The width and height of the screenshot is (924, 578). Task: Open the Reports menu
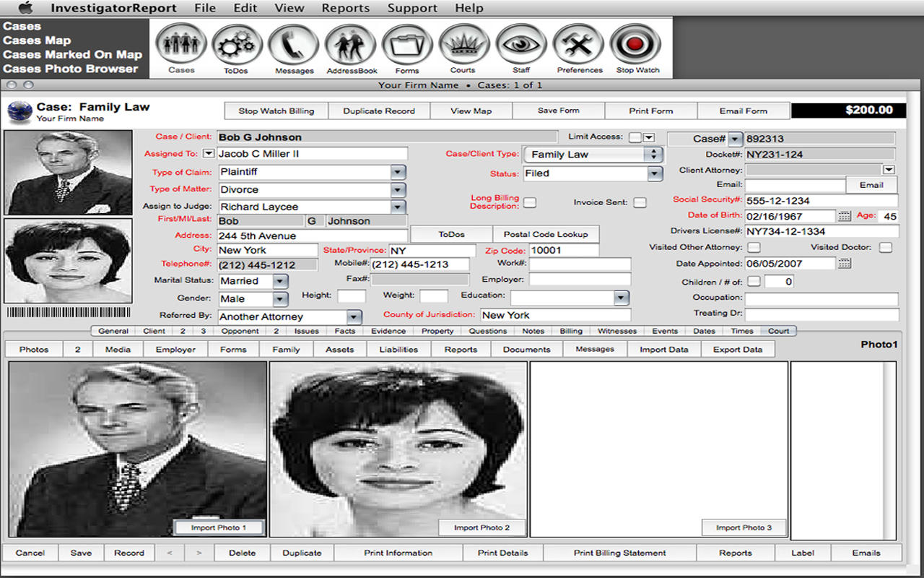tap(346, 8)
